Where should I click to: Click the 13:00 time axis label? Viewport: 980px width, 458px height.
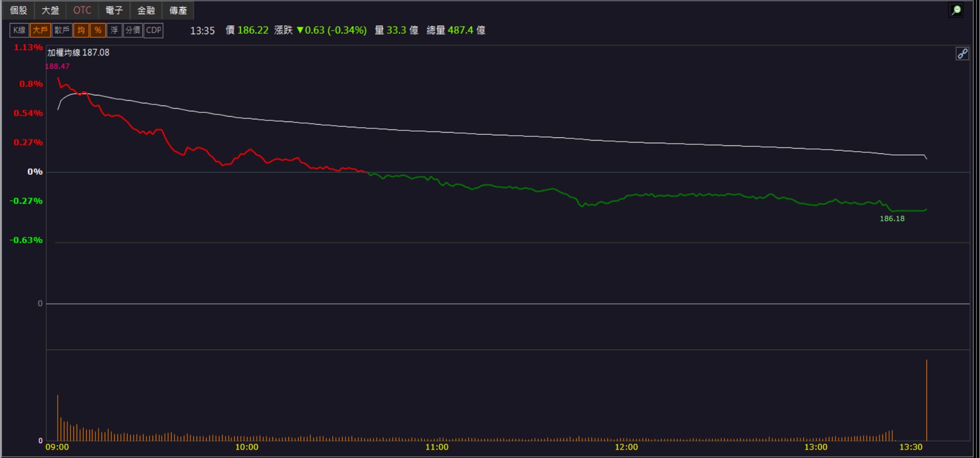[816, 447]
